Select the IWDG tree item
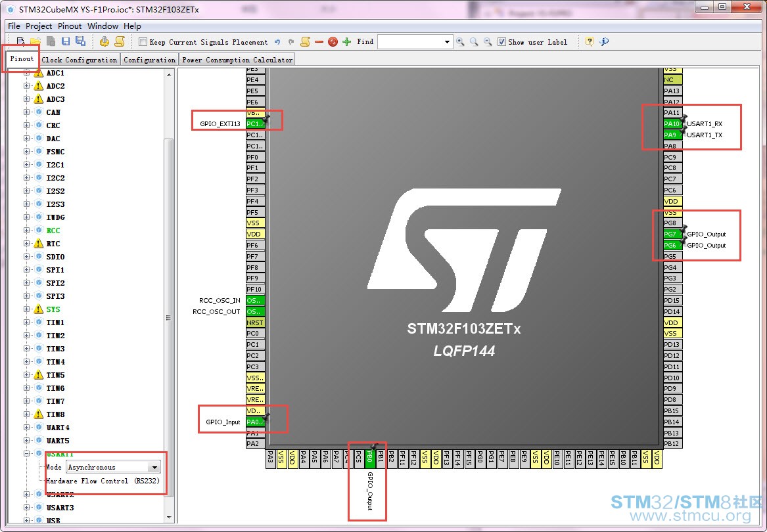 coord(55,217)
